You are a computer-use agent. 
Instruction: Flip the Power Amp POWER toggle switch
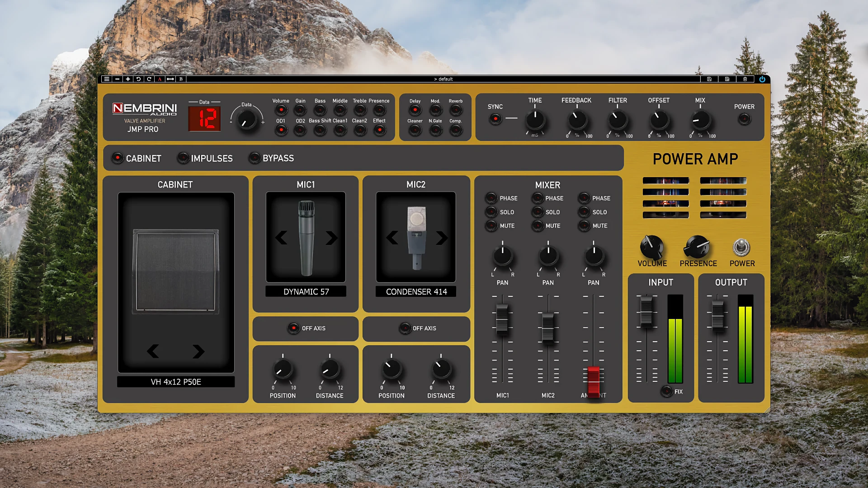[741, 247]
